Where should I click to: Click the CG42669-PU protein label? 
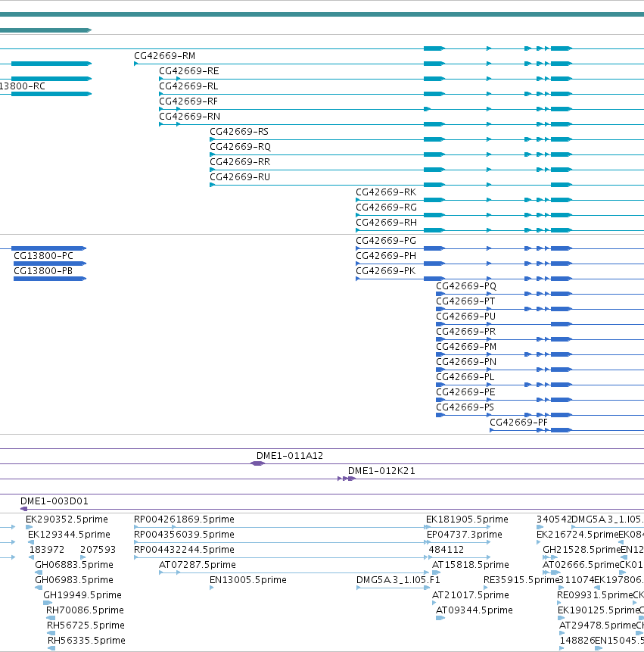(465, 317)
